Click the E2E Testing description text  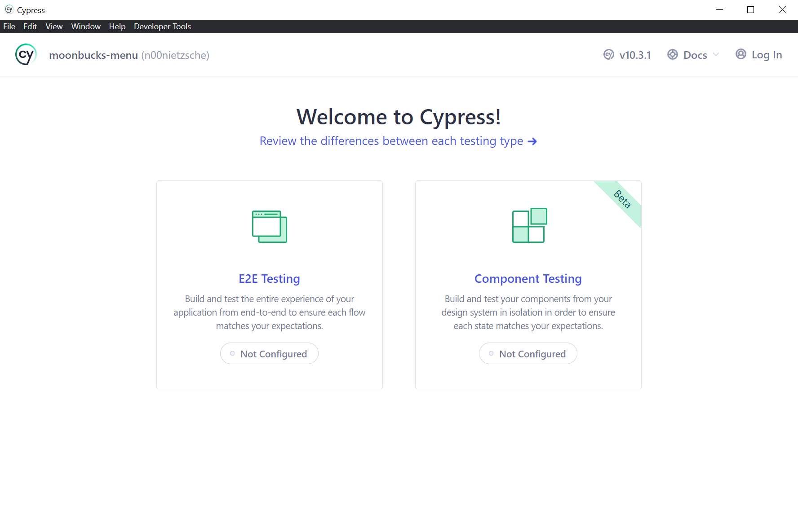coord(270,312)
